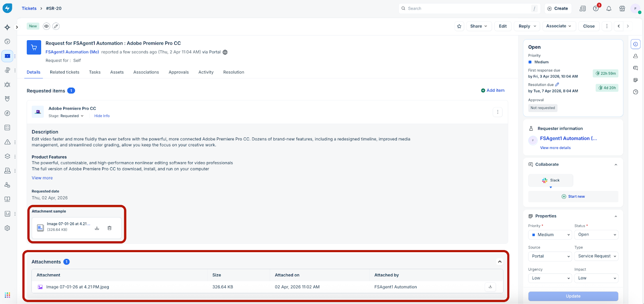Click the pencil edit icon beside New badge
The height and width of the screenshot is (304, 644).
pos(56,26)
